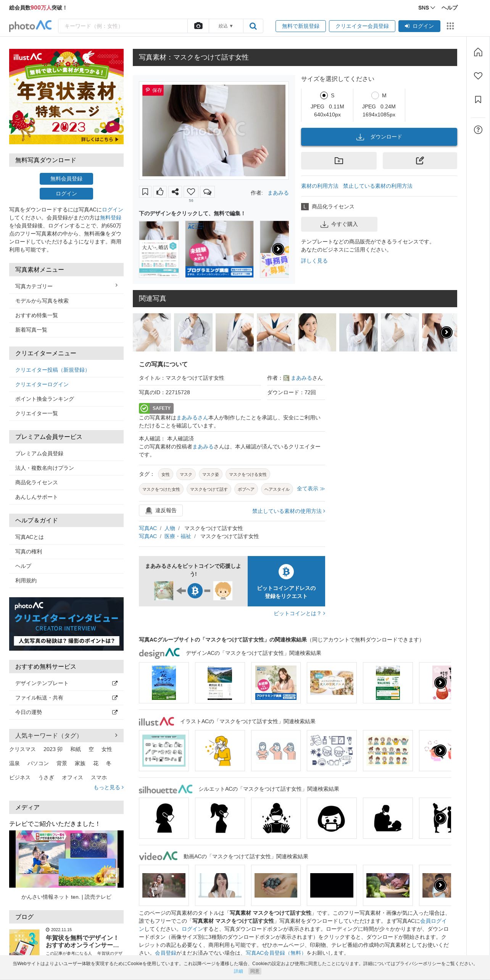Open the apps grid menu icon

[x=450, y=26]
